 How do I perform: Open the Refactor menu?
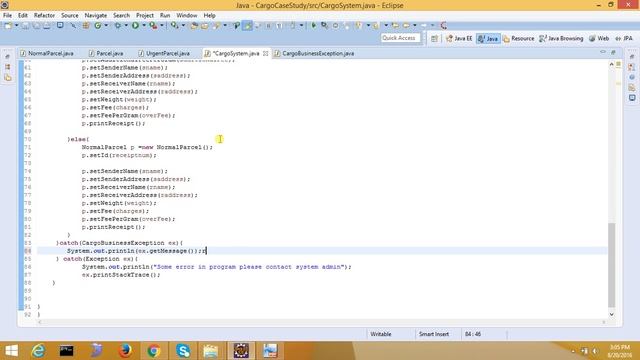tap(44, 15)
